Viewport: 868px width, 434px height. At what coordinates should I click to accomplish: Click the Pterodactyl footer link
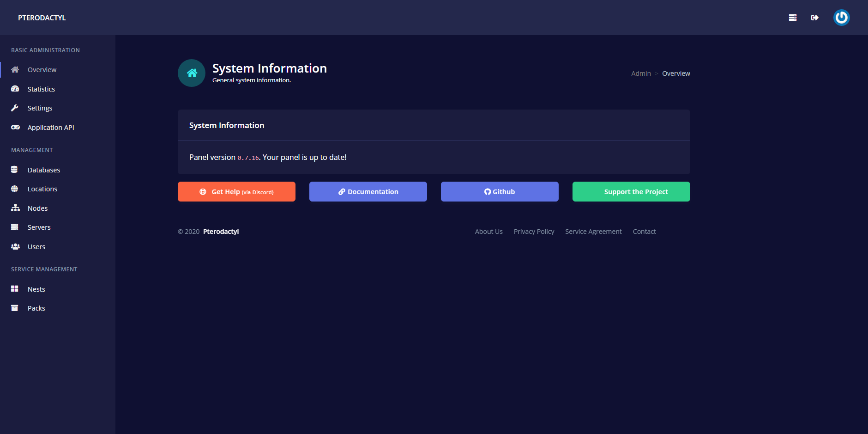coord(221,232)
